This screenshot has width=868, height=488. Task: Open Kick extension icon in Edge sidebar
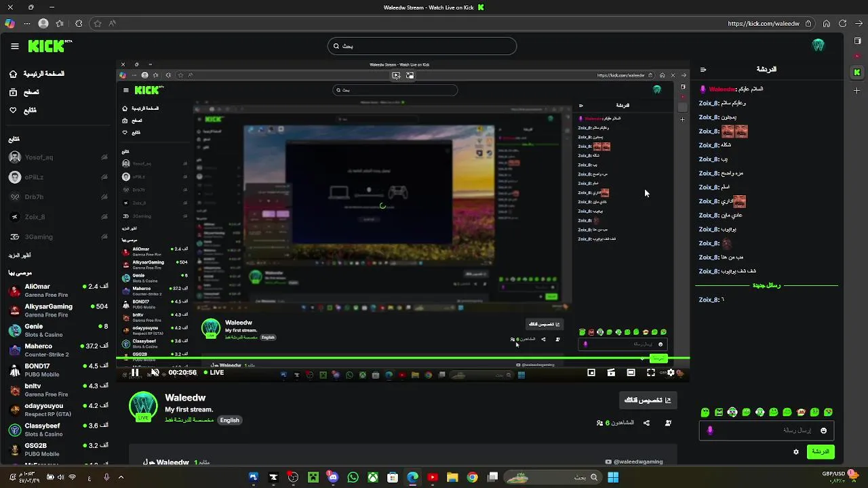coord(857,72)
